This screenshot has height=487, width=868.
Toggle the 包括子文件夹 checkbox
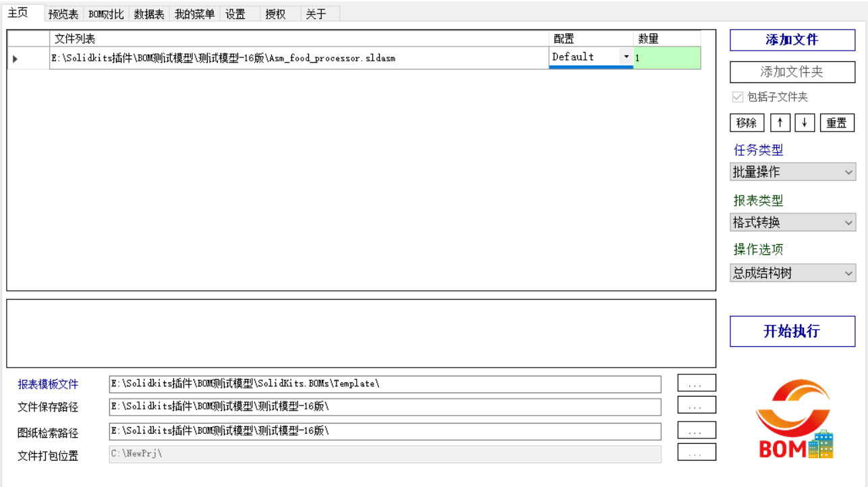tap(737, 96)
